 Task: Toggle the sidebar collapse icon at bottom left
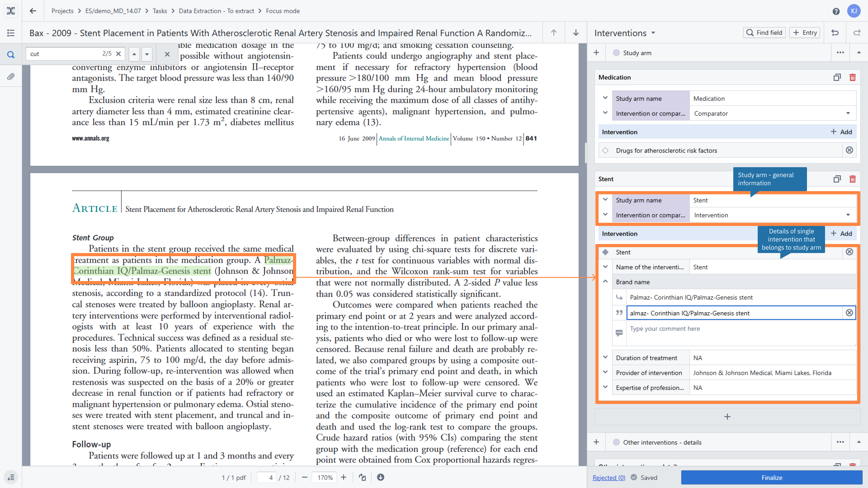click(x=11, y=477)
